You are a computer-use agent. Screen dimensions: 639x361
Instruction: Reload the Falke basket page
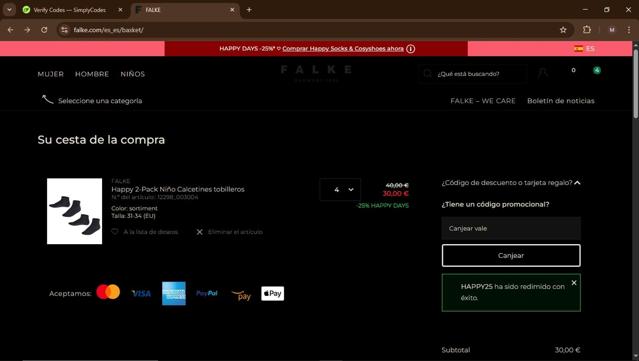tap(44, 30)
